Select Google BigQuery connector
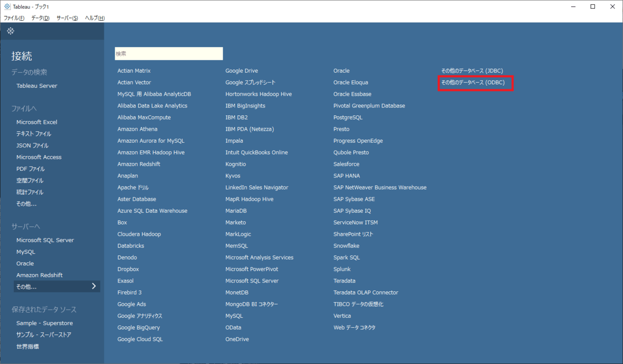 139,328
